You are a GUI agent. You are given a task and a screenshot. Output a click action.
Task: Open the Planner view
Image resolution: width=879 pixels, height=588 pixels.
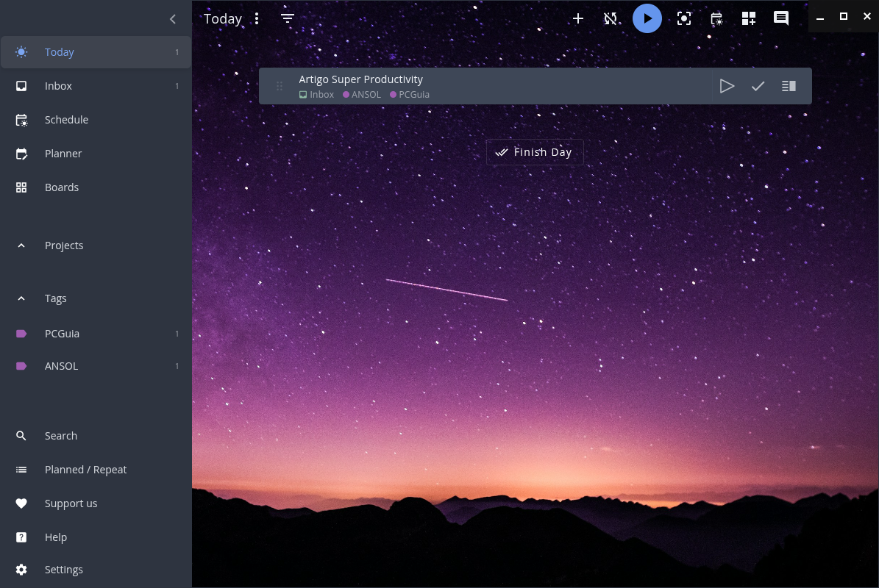pyautogui.click(x=63, y=154)
